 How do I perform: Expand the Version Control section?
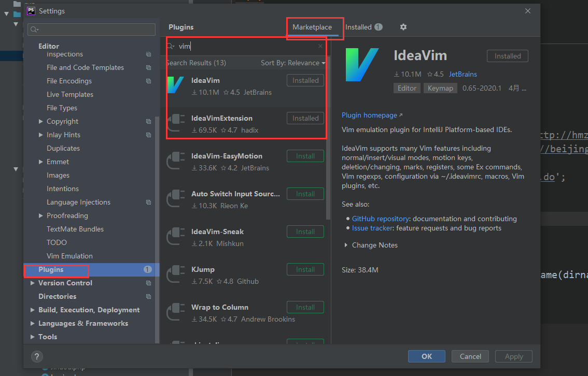pos(33,283)
